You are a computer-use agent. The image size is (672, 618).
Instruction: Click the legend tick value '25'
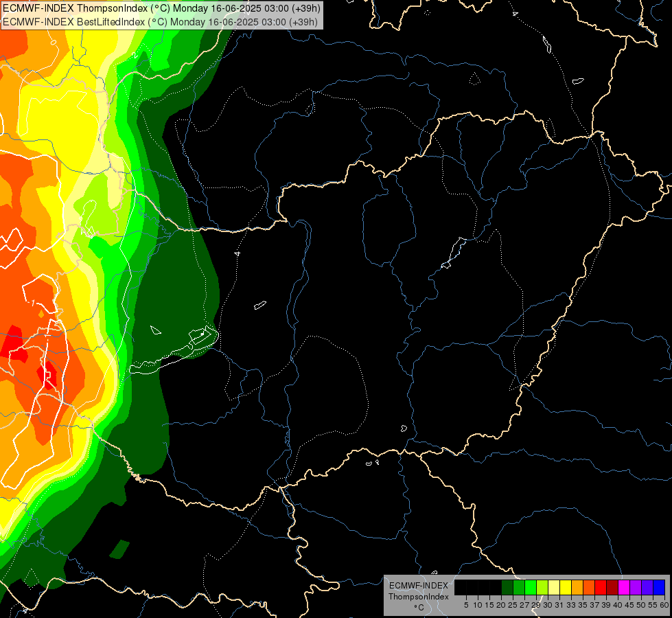[513, 605]
